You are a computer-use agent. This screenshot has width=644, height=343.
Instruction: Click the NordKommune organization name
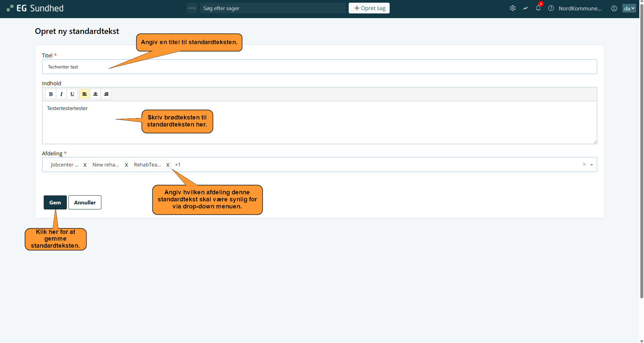point(580,8)
